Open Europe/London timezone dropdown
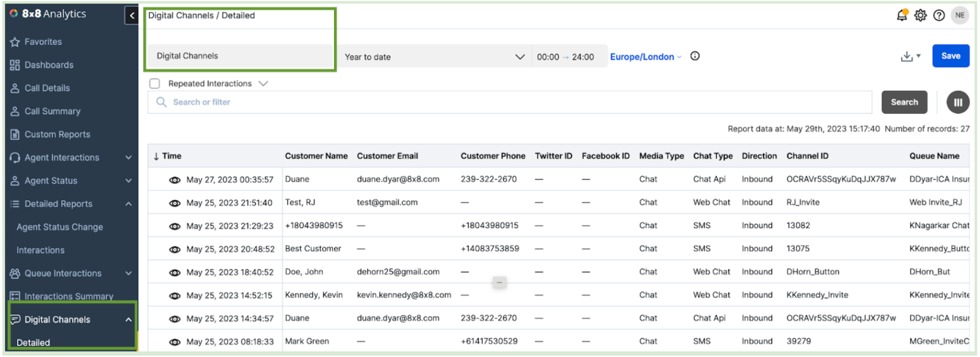This screenshot has height=357, width=980. [646, 57]
